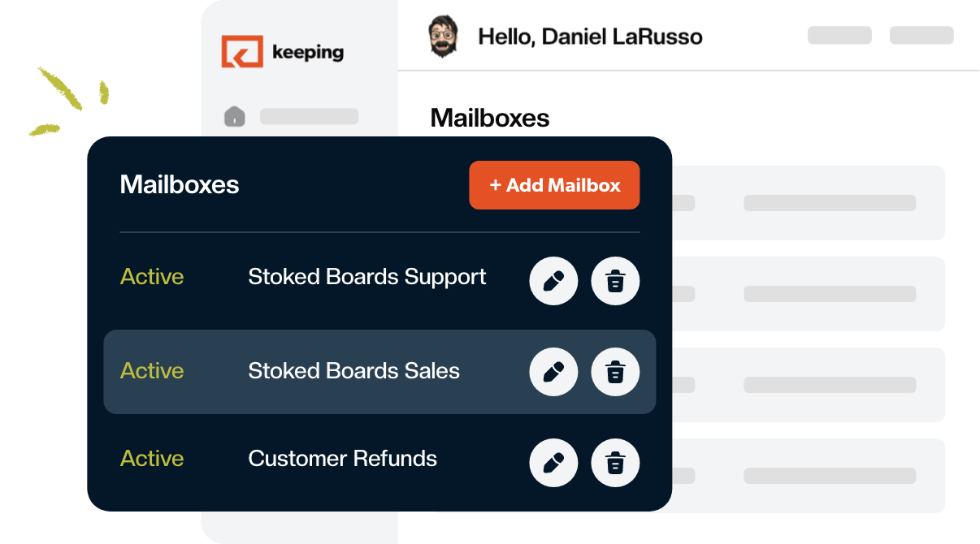The width and height of the screenshot is (980, 544).
Task: Open the Customer Refunds mailbox name
Action: point(343,458)
